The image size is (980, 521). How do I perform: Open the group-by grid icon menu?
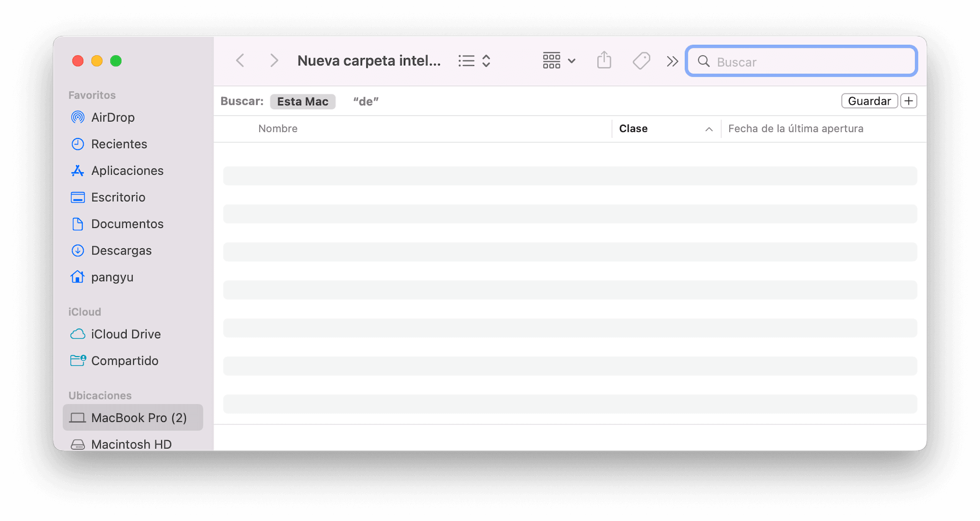click(x=551, y=61)
